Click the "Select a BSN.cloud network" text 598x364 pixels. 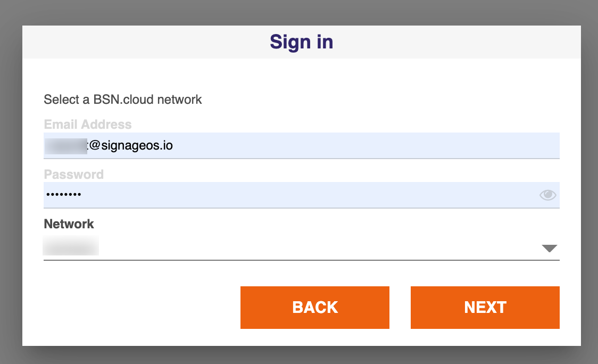tap(123, 100)
